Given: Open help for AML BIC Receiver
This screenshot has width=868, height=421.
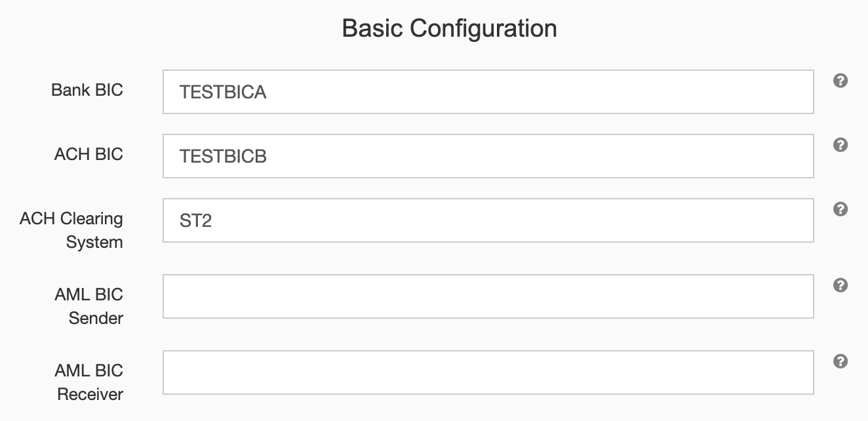Looking at the screenshot, I should tap(840, 361).
